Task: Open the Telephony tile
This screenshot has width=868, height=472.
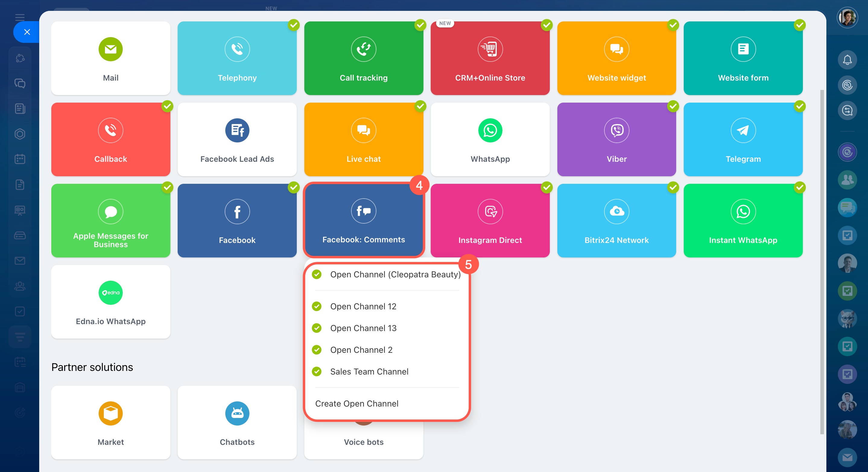Action: click(x=237, y=58)
